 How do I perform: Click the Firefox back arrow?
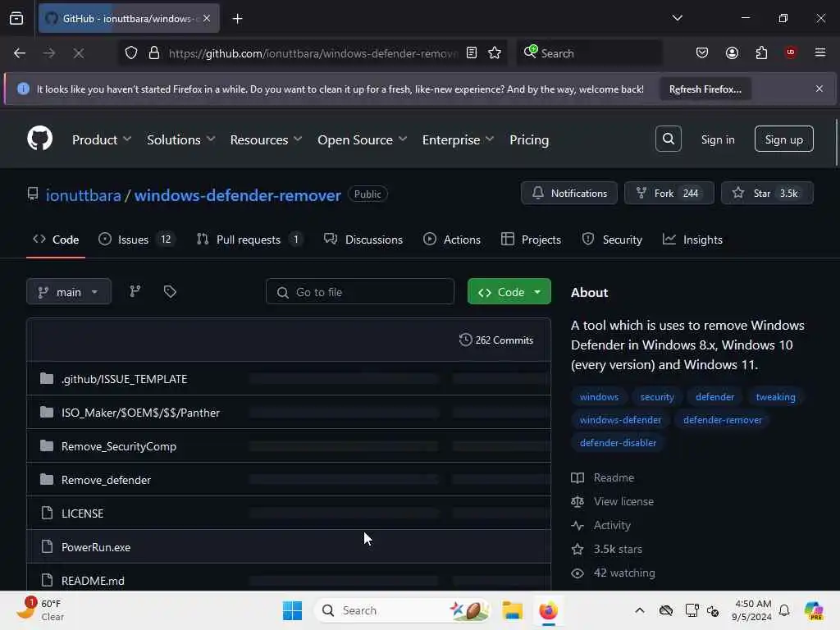point(20,53)
